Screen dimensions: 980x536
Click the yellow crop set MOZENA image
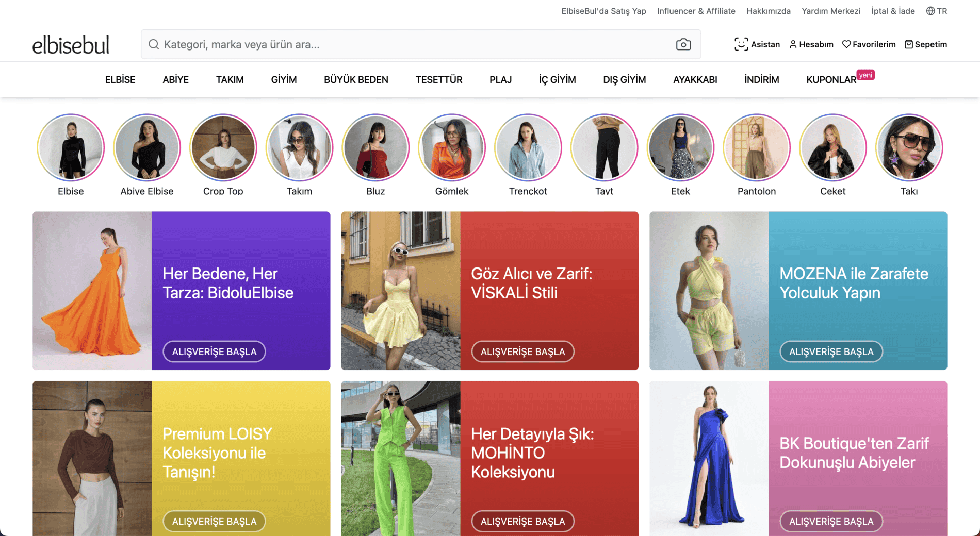(709, 291)
